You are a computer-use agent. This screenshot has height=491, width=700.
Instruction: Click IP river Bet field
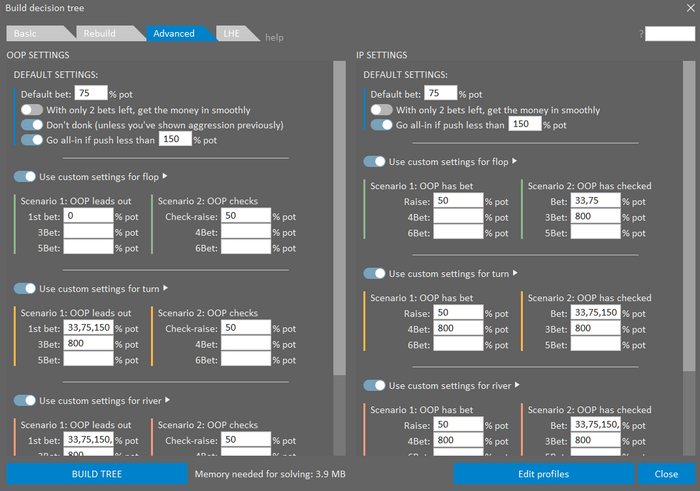click(x=596, y=425)
